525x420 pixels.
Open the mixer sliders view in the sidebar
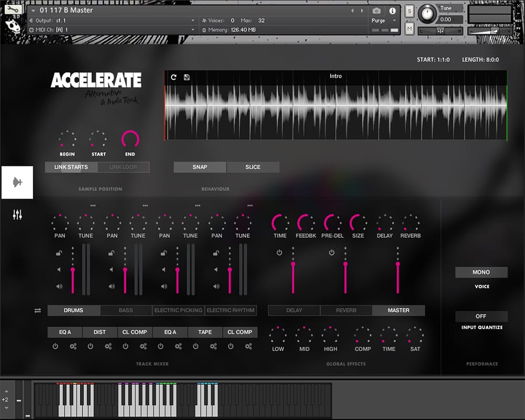point(17,215)
